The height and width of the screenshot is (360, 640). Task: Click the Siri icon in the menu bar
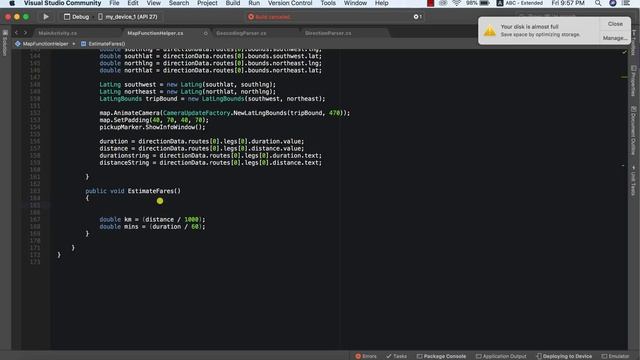point(613,3)
